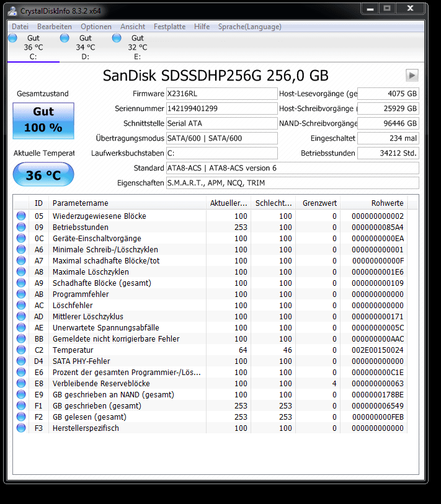Screen dimensions: 441x504
Task: Click status orb of Temperatur attribute row
Action: 21,350
